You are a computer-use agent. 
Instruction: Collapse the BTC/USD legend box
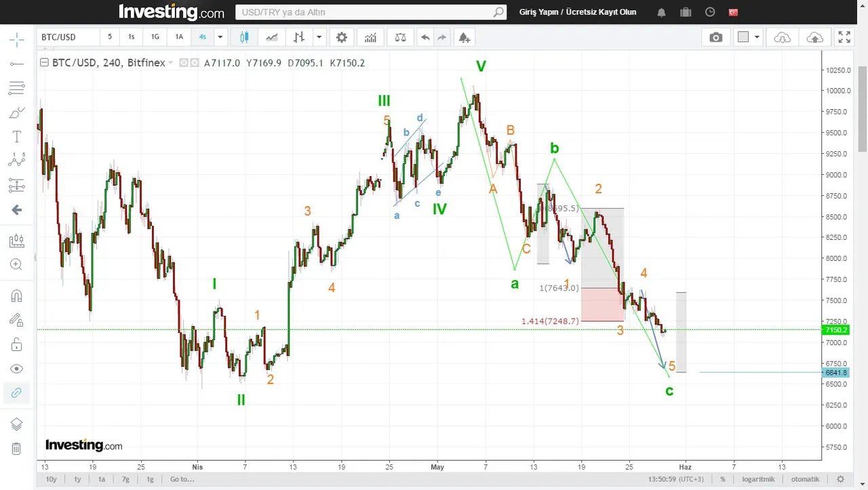click(44, 63)
